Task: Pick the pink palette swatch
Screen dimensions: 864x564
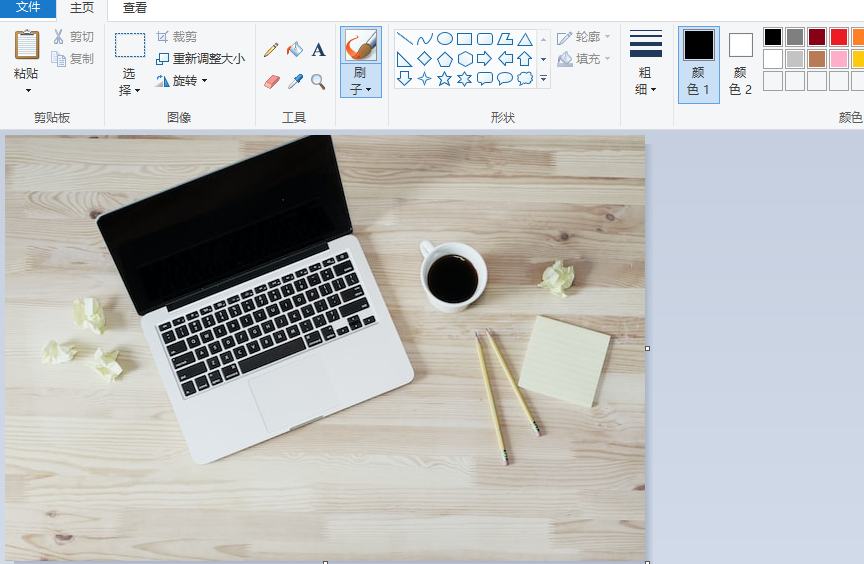Action: 839,59
